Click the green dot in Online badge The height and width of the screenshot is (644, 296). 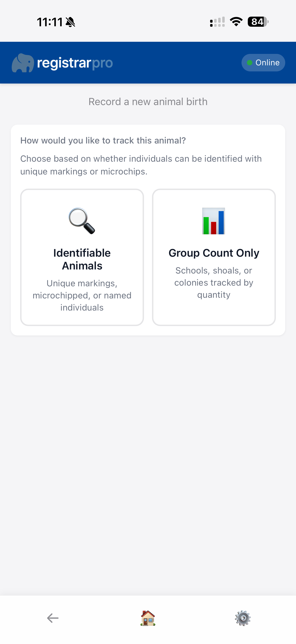[249, 62]
